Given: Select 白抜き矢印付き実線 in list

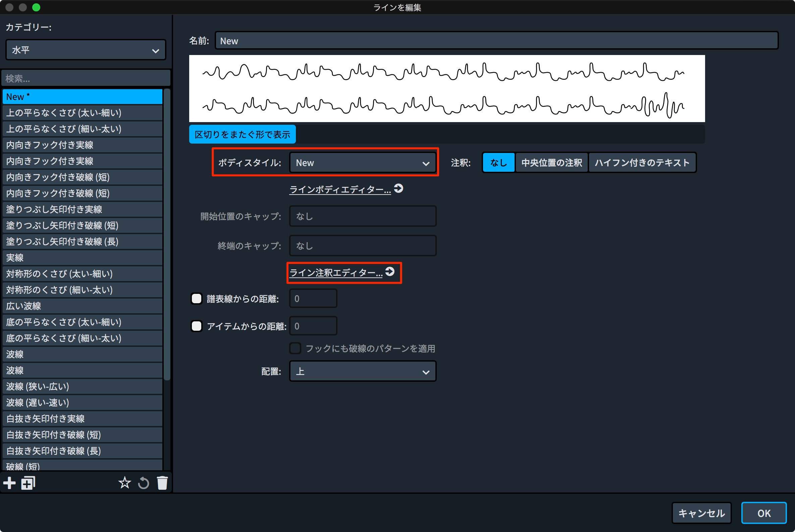Looking at the screenshot, I should click(x=83, y=419).
